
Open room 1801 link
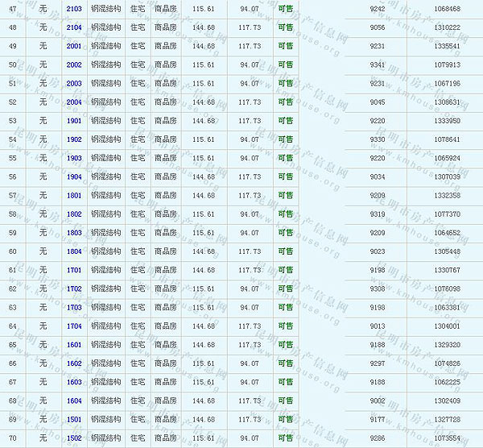coord(74,195)
